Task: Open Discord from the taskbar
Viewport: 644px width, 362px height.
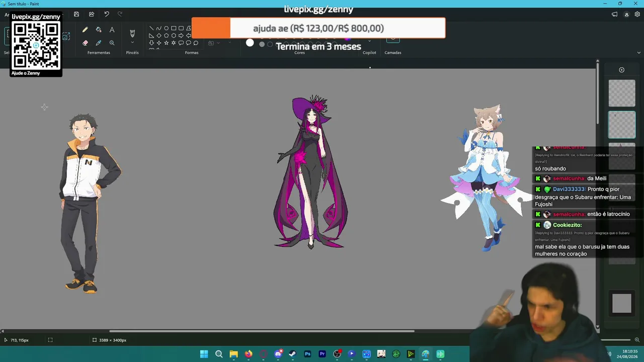Action: 278,354
